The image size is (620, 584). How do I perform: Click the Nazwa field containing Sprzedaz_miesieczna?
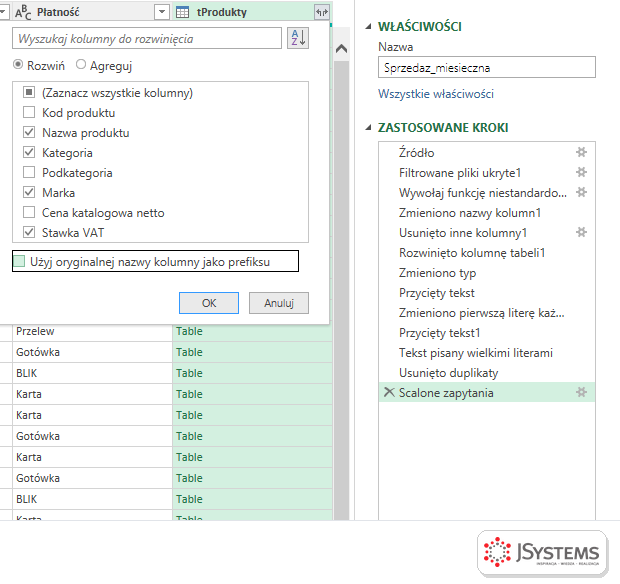pos(487,67)
